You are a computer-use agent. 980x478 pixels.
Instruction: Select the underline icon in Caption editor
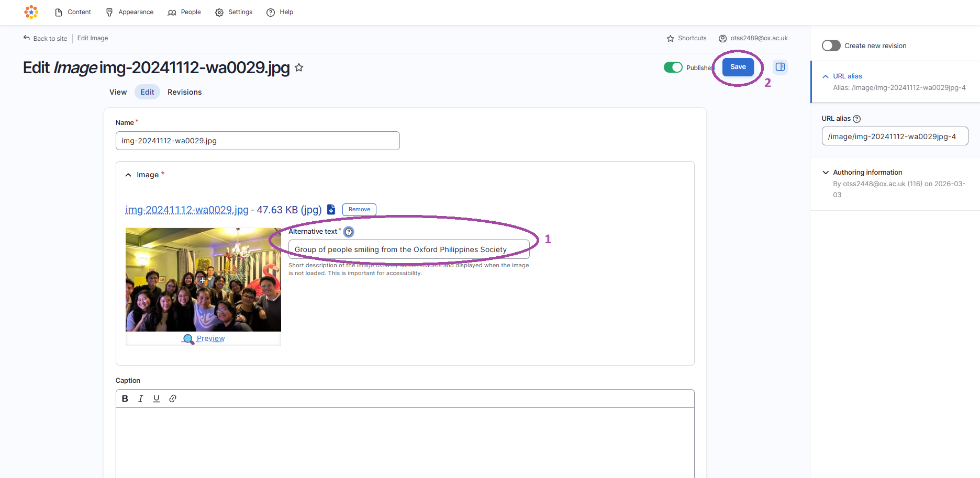pyautogui.click(x=156, y=398)
